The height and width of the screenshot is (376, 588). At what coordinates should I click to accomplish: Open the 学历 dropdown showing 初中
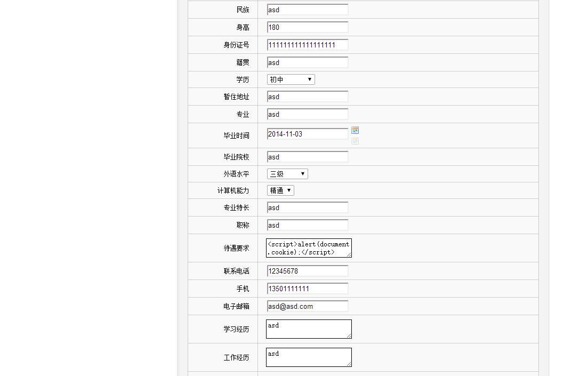click(x=291, y=79)
